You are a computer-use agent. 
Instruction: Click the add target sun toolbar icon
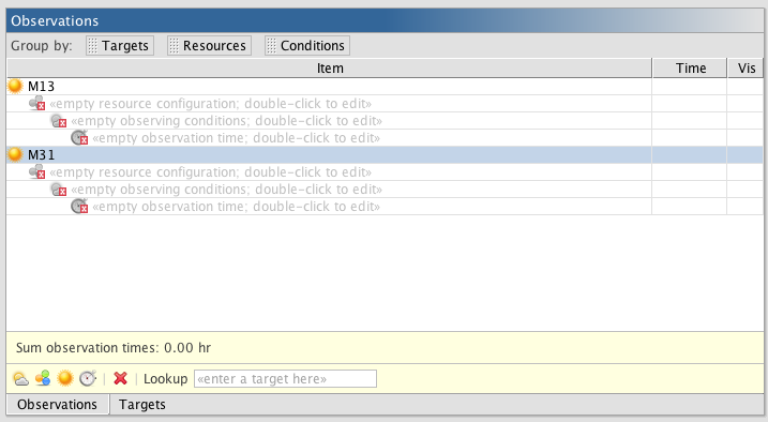pyautogui.click(x=65, y=378)
